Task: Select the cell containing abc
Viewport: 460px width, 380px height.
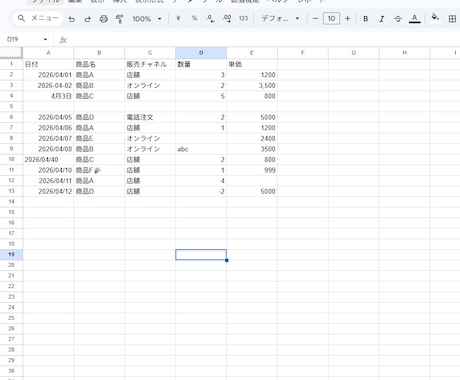Action: coord(201,149)
